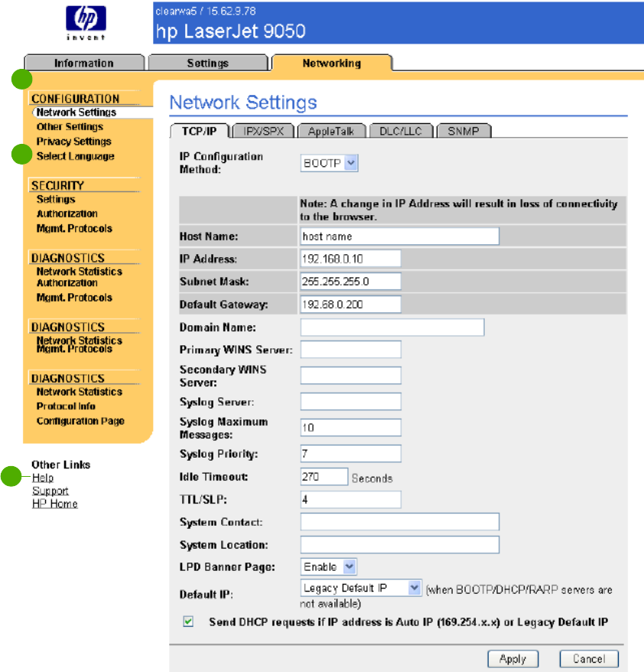Open the SNMP tab

pyautogui.click(x=463, y=131)
